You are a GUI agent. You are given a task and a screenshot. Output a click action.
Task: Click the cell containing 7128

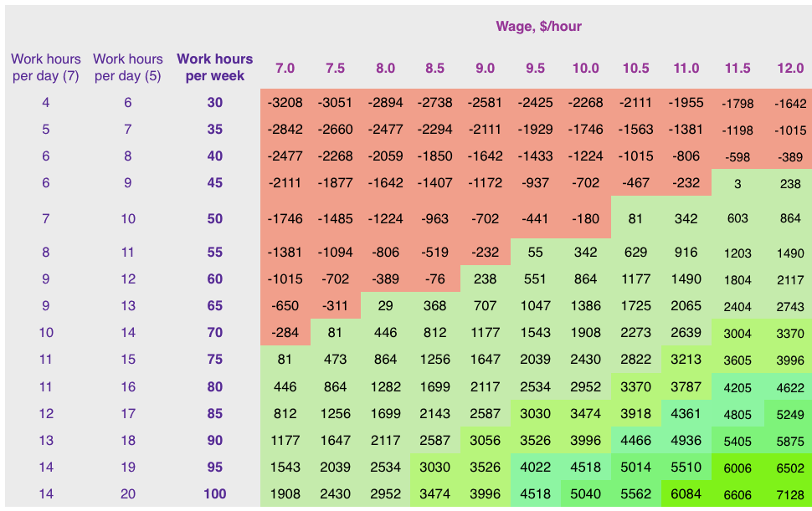point(789,494)
